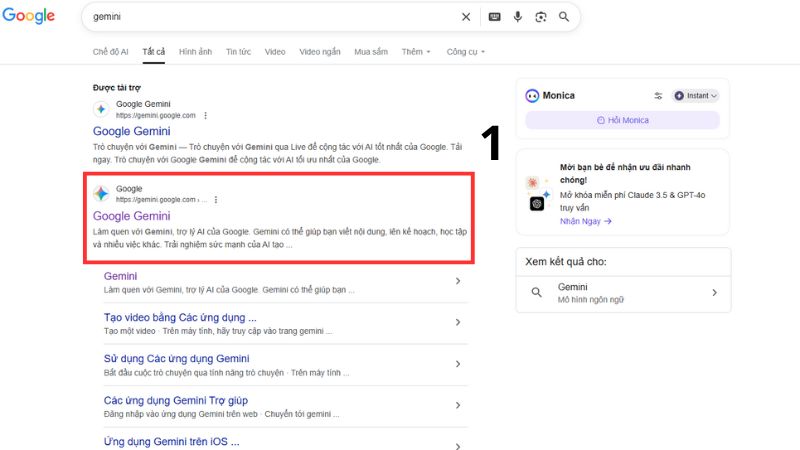Select the Chế độ AI tab
This screenshot has width=800, height=450.
tap(112, 51)
